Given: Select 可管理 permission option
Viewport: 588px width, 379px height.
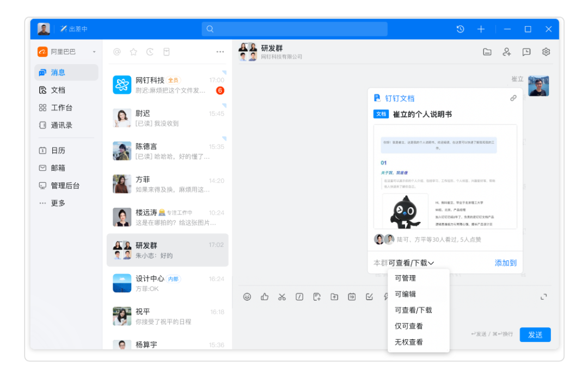Looking at the screenshot, I should click(406, 278).
